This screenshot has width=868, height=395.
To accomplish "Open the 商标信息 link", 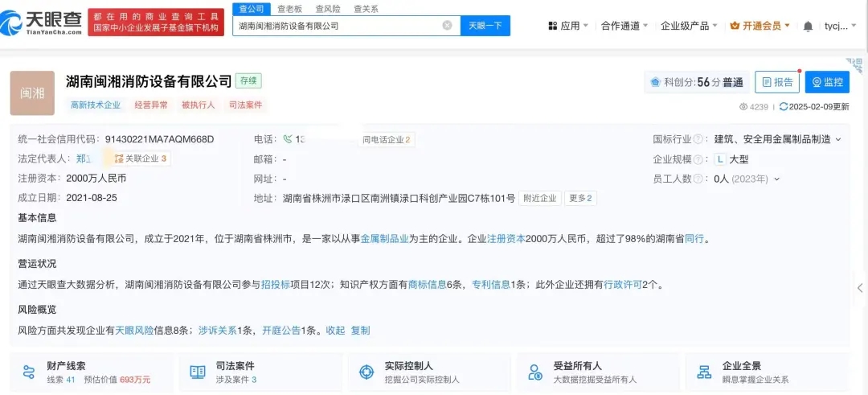I will pyautogui.click(x=427, y=285).
